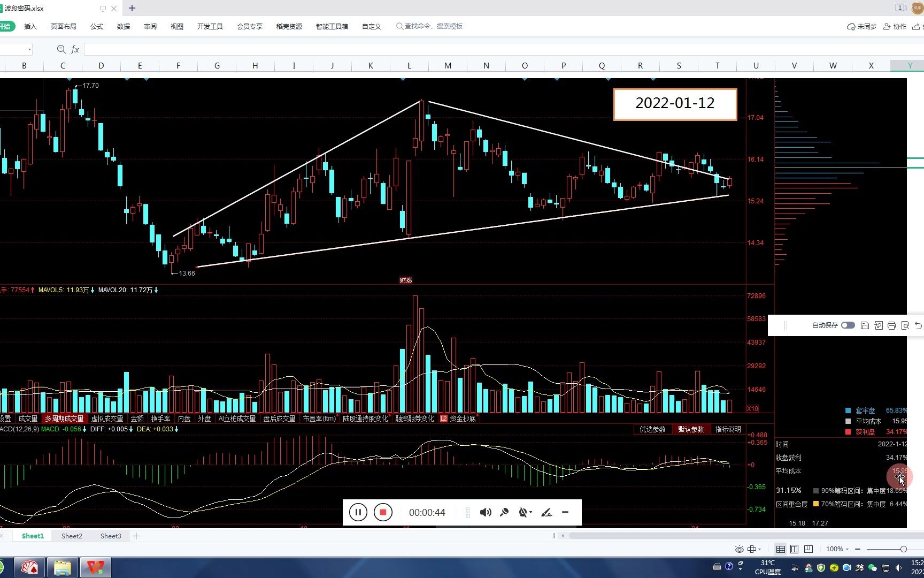
Task: Switch to page layout view icon
Action: (x=795, y=549)
